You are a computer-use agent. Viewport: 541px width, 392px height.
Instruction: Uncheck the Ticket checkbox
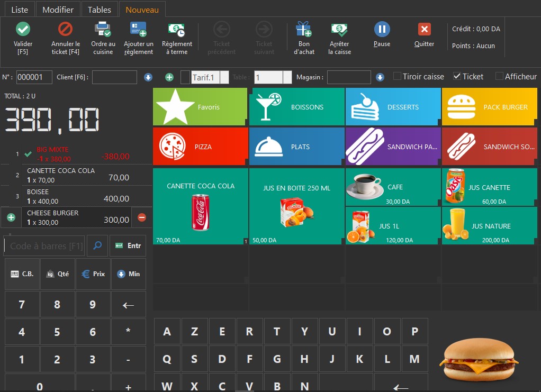pyautogui.click(x=457, y=77)
